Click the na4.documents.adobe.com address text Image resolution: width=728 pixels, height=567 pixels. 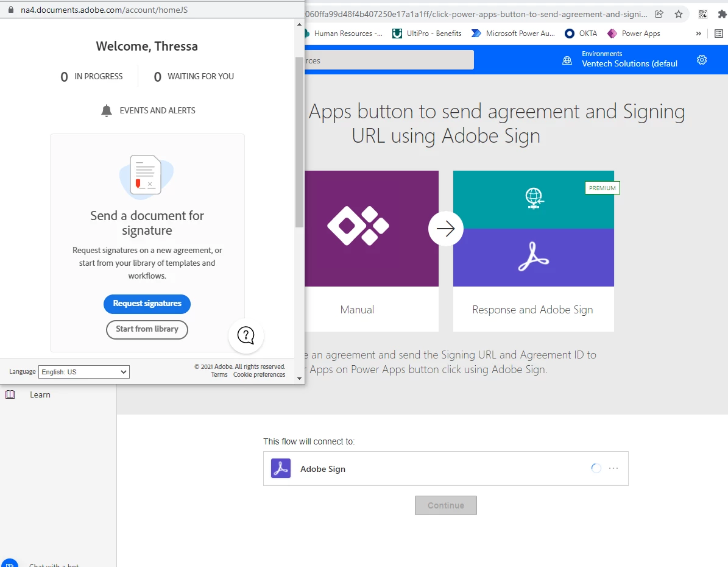click(x=104, y=10)
